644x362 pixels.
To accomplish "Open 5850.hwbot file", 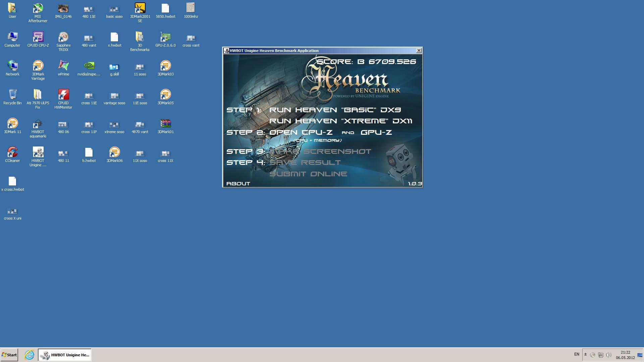I will pyautogui.click(x=165, y=11).
